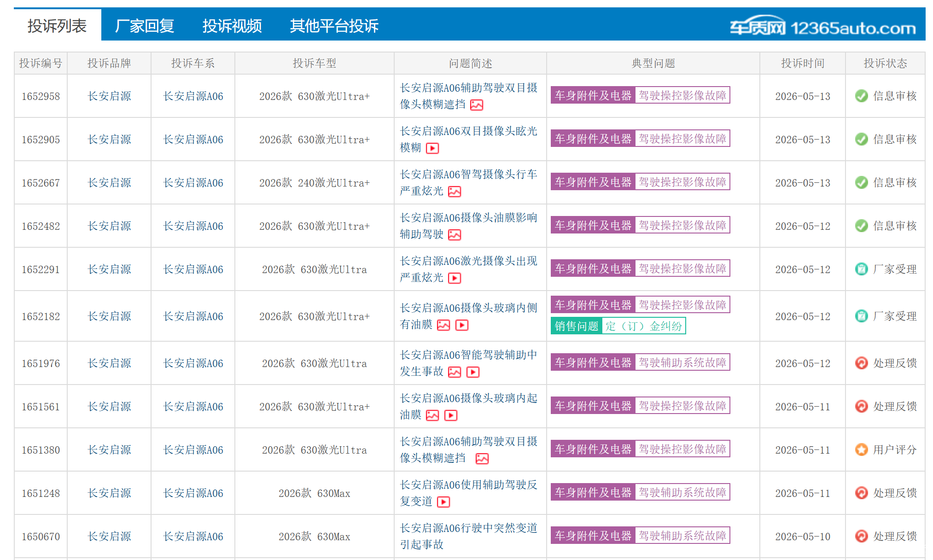Viewport: 933px width, 560px height.
Task: Select complaint number 1652958
Action: click(41, 96)
